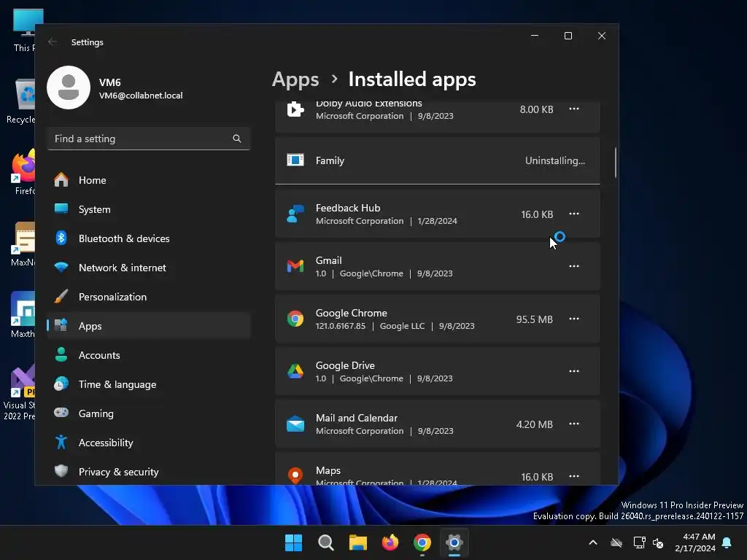Open taskbar Search
This screenshot has height=560, width=747.
326,542
